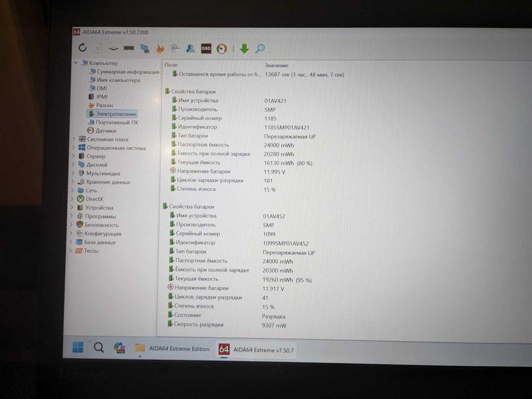
Task: Click the Refresh toolbar icon
Action: 83,47
